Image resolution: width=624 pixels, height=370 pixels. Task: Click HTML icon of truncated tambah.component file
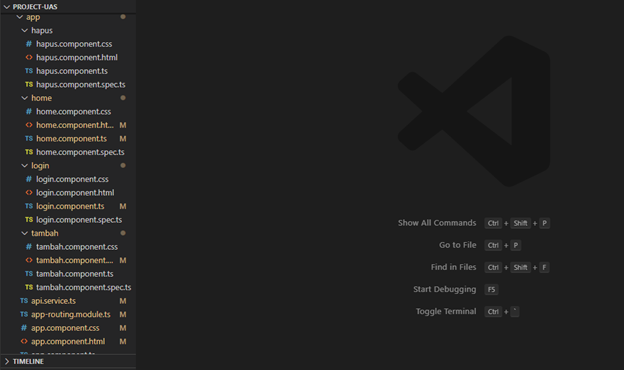(x=29, y=260)
